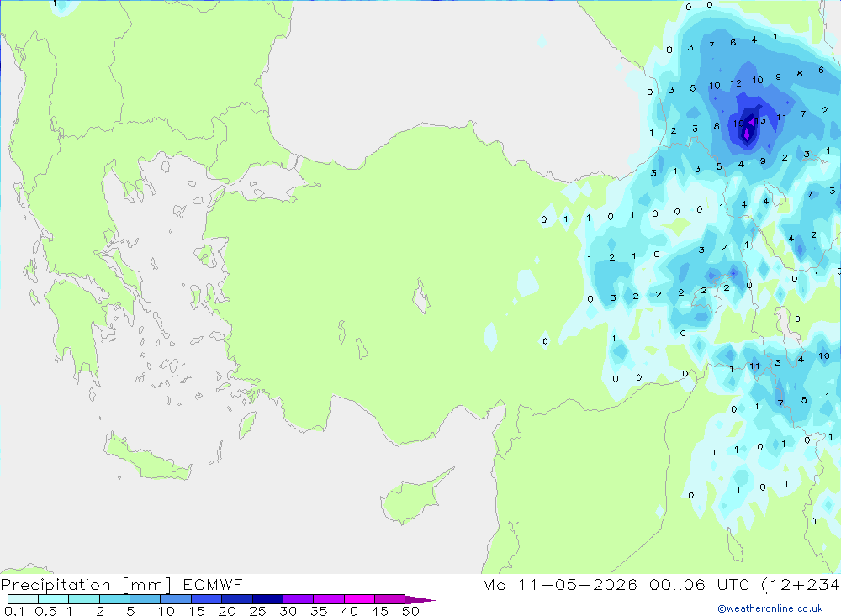Click the date '11-05-2026'
Image resolution: width=841 pixels, height=616 pixels.
(x=578, y=584)
